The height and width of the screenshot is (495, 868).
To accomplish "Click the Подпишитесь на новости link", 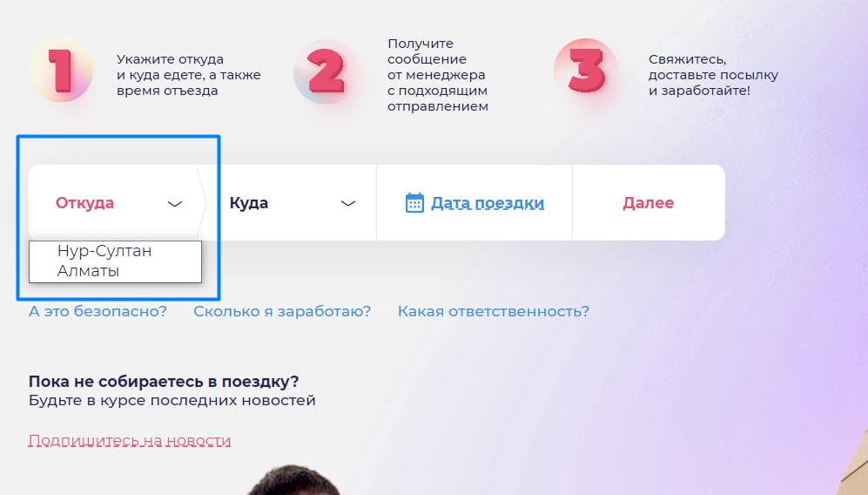I will click(130, 441).
